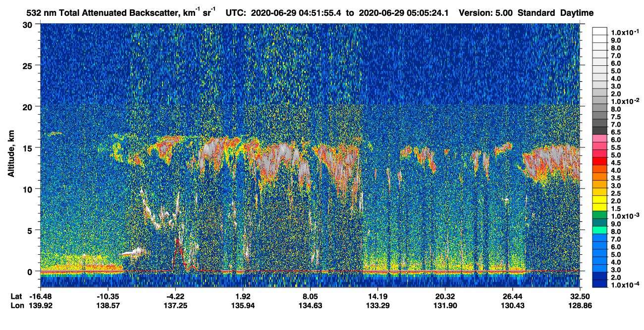Click colorbar label '1.0x10-4' at bottom
The height and width of the screenshot is (330, 644).
(625, 284)
